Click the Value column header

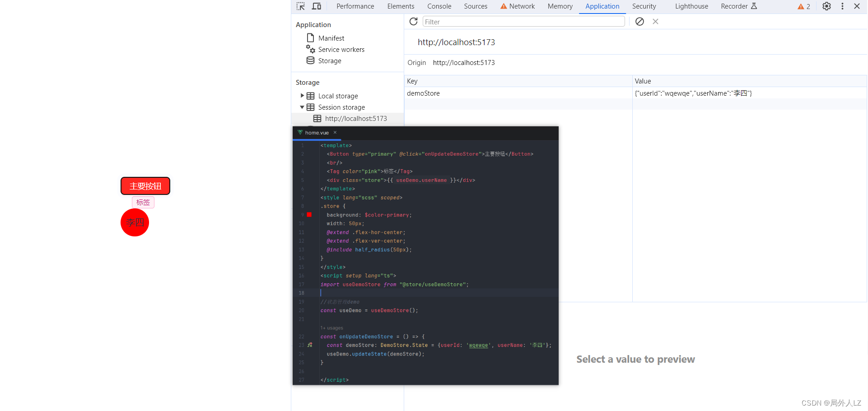tap(749, 81)
